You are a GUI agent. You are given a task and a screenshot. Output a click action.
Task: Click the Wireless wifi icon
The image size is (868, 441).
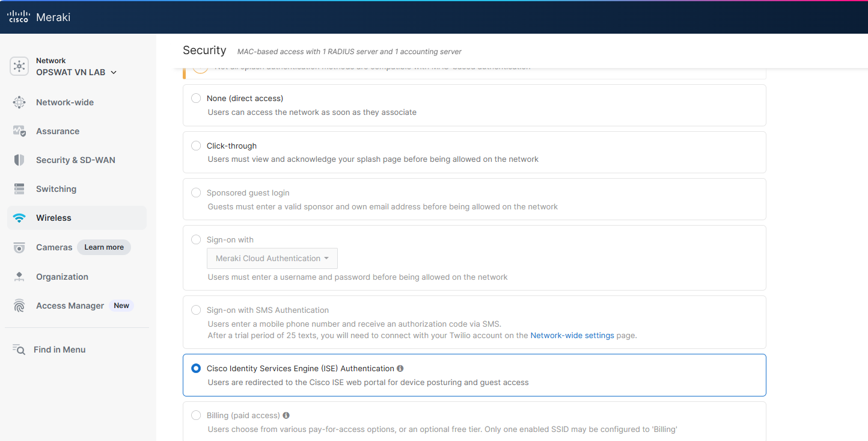(19, 218)
